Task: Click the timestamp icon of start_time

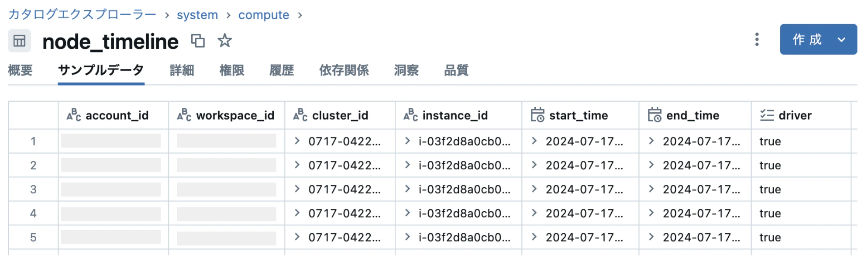Action: (537, 115)
